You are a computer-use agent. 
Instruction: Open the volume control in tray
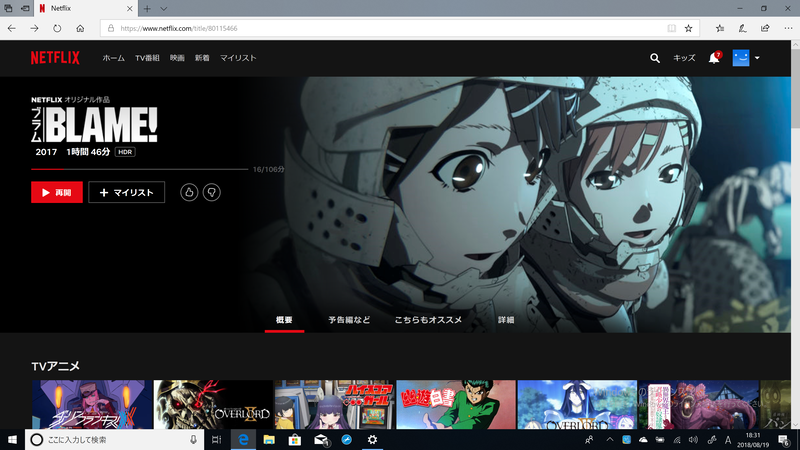point(693,440)
